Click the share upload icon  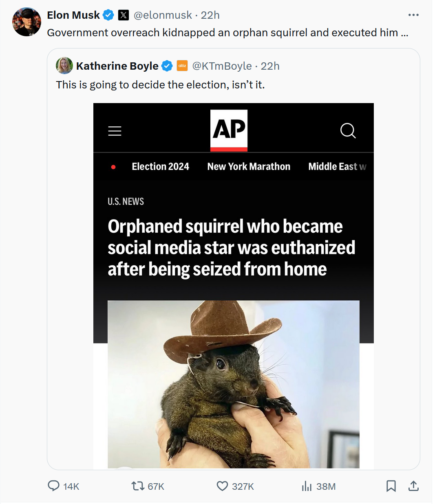pyautogui.click(x=413, y=486)
